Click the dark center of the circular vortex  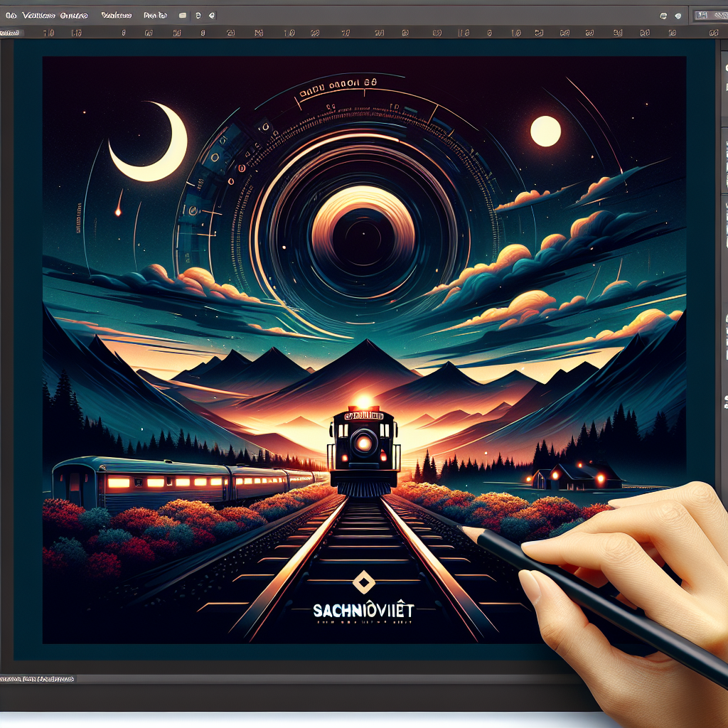[364, 238]
